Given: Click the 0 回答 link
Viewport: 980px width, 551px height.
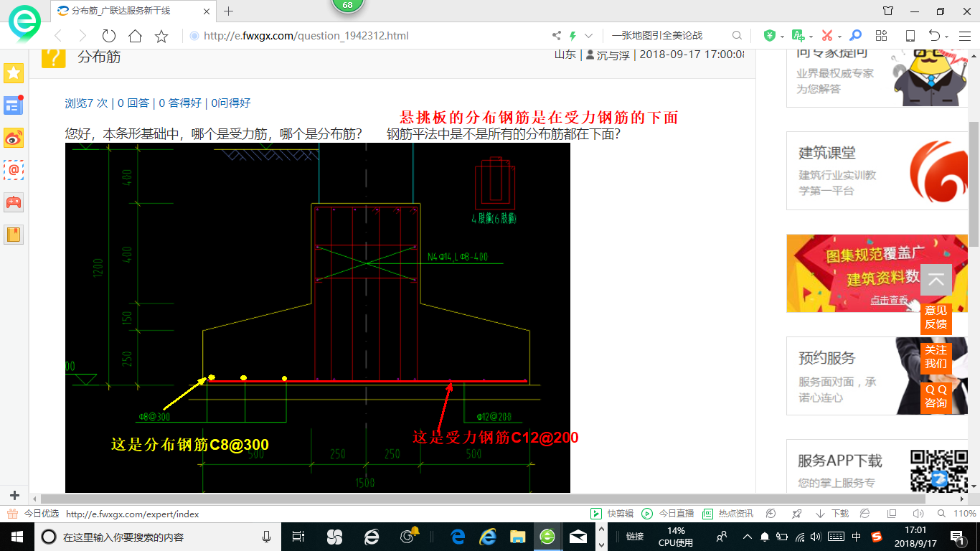Looking at the screenshot, I should pos(133,103).
